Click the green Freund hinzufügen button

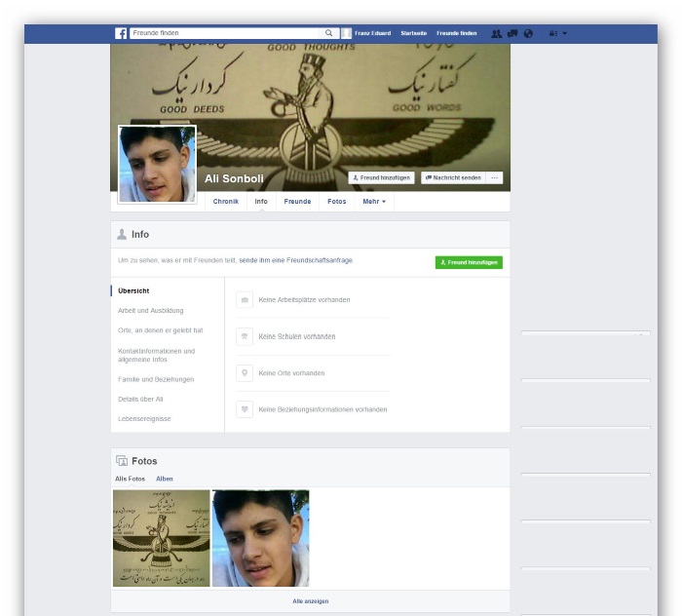click(x=469, y=262)
